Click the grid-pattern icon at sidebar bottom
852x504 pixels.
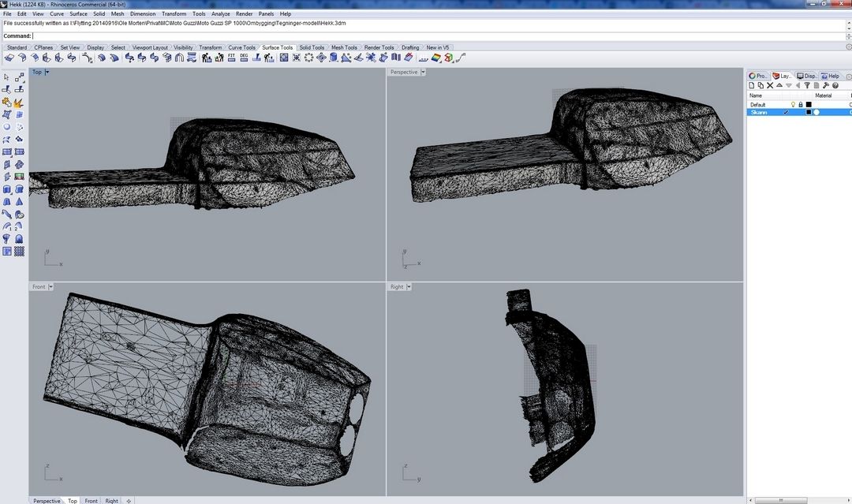(19, 251)
